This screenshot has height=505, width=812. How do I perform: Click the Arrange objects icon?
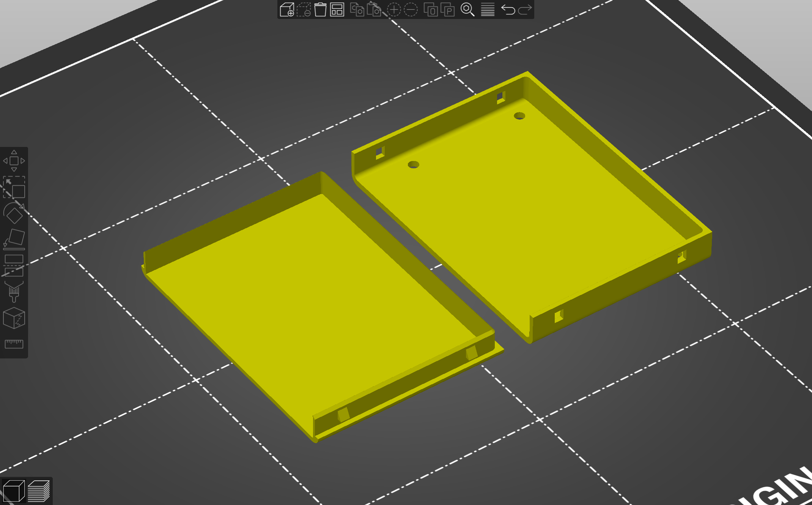[337, 9]
